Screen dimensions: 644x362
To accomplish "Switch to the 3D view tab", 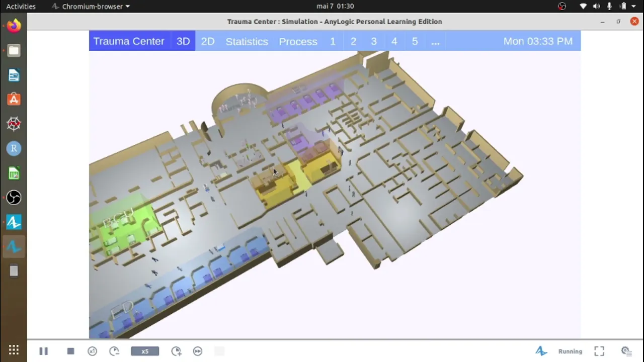I will pos(183,41).
